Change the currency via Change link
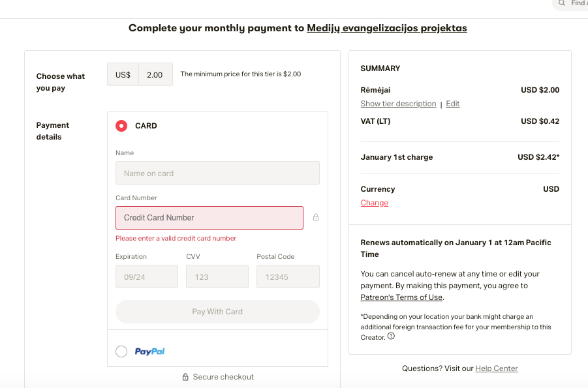This screenshot has width=588, height=388. pos(375,203)
